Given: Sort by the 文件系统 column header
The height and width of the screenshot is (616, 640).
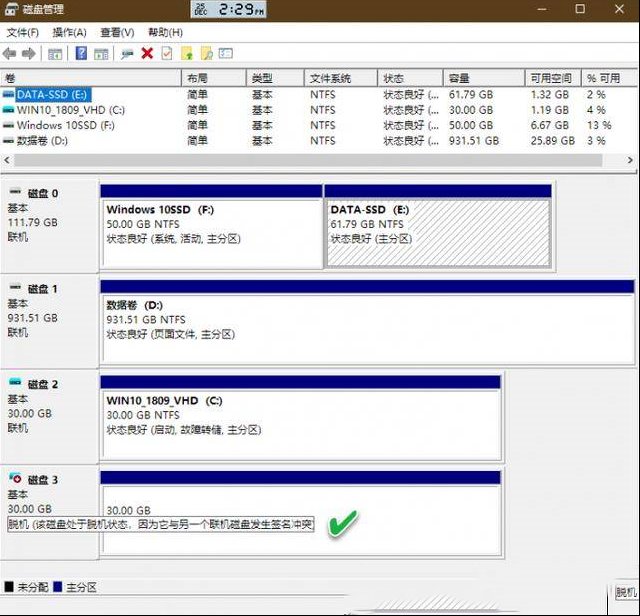Looking at the screenshot, I should point(340,78).
